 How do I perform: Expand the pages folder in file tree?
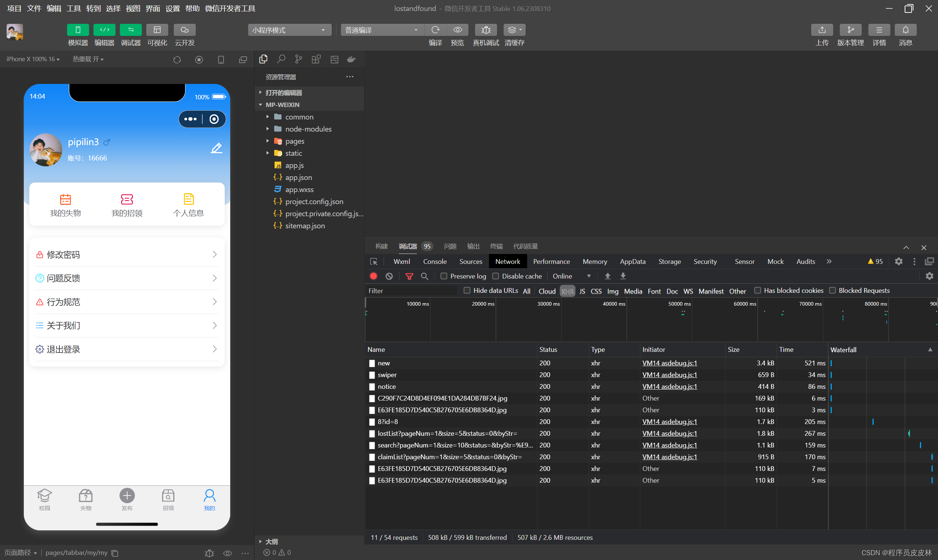point(267,141)
